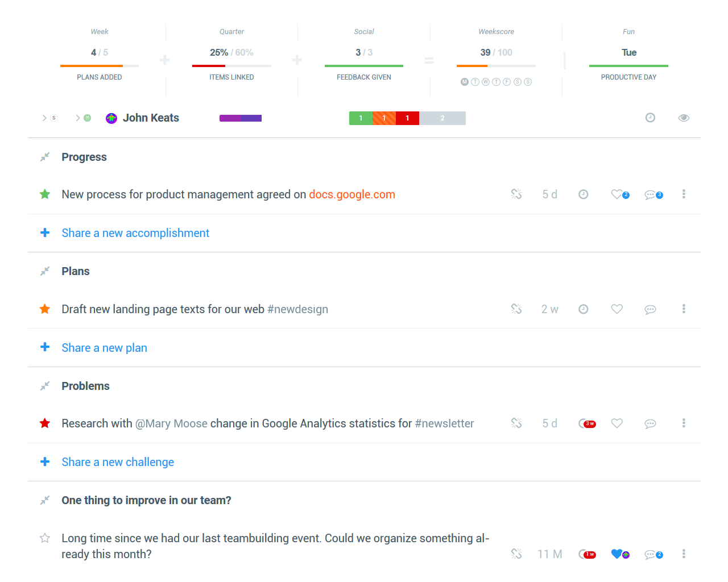Viewport: 728px width, 582px height.
Task: Click the overdue clock badge on the teambuilding item
Action: point(587,554)
